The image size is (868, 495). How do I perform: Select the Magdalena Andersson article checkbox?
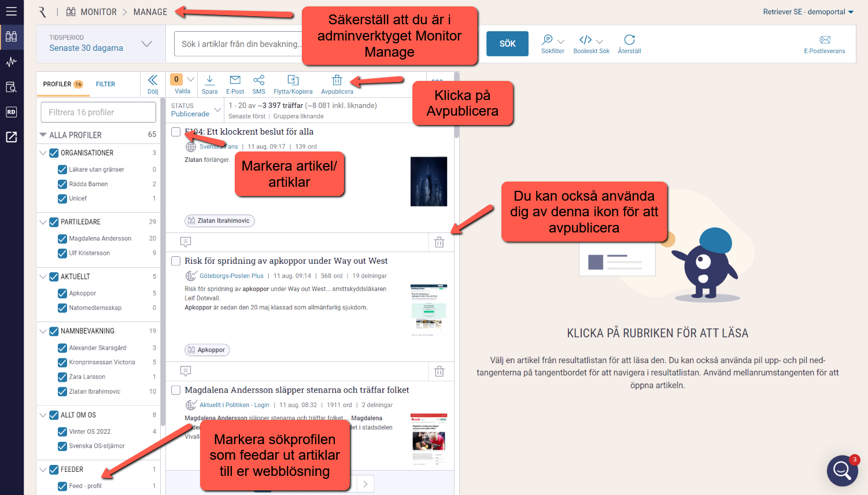tap(176, 390)
